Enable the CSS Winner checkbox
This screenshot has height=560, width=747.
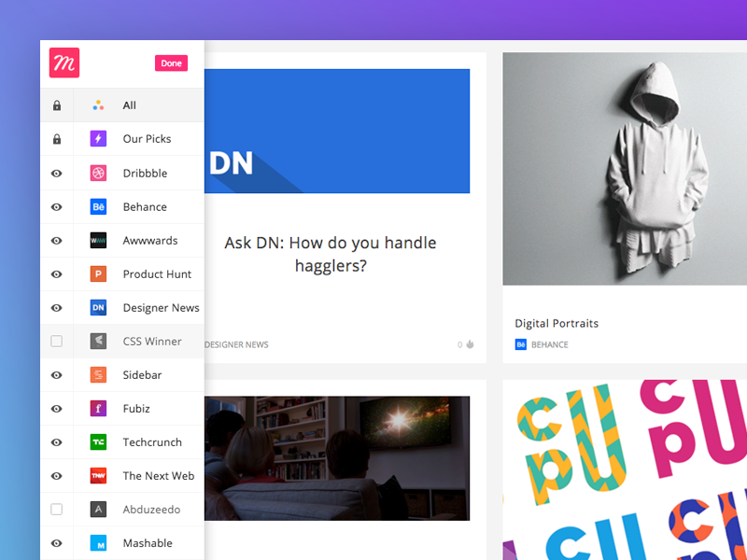(56, 341)
